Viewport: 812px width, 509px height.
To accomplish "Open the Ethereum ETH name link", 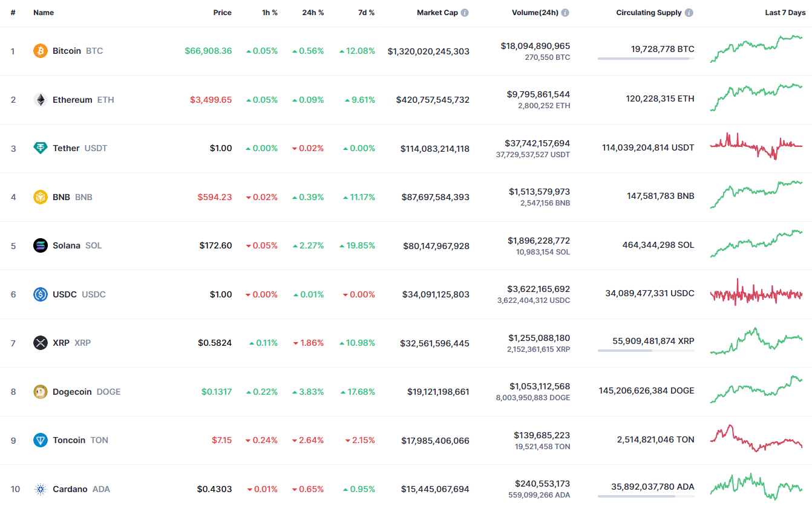I will (73, 99).
